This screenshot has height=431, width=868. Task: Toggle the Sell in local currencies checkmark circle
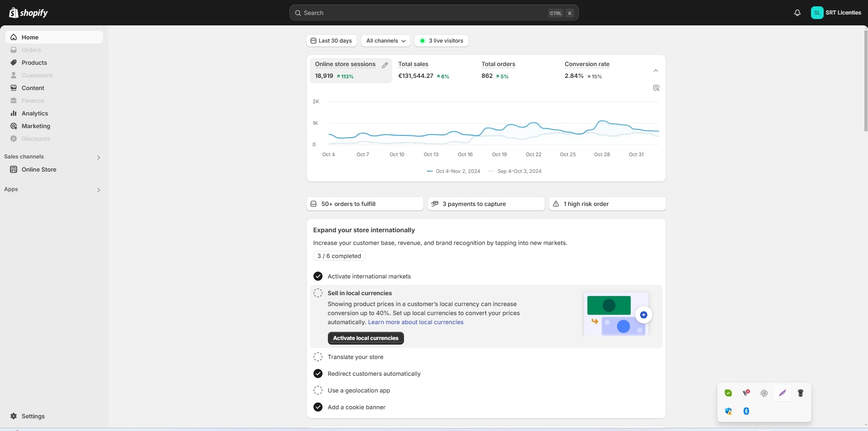coord(318,293)
